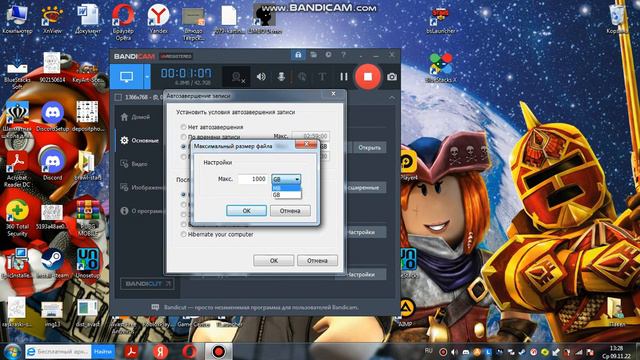Stop recording with the red button

click(x=368, y=76)
